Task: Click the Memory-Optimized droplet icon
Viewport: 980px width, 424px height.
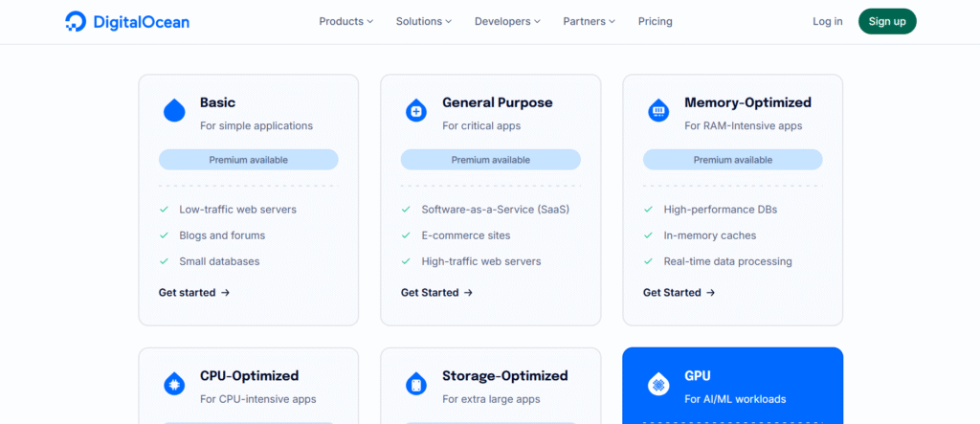Action: point(658,112)
